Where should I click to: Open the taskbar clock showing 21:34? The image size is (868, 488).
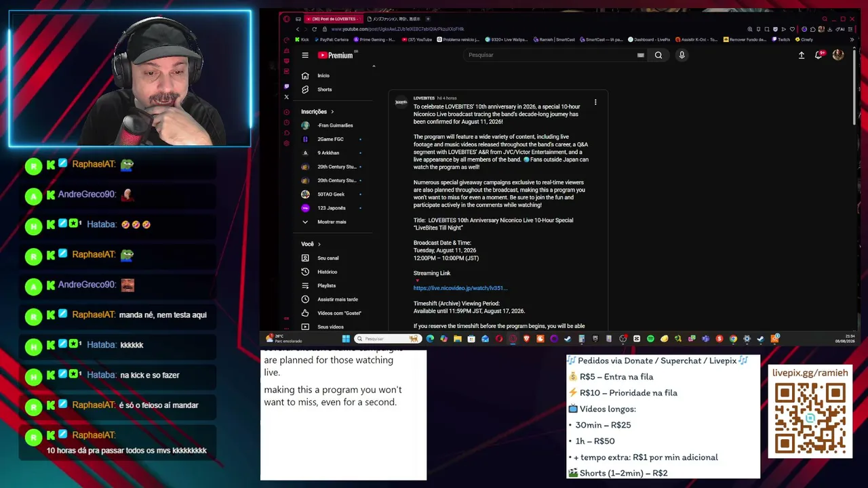(x=845, y=338)
